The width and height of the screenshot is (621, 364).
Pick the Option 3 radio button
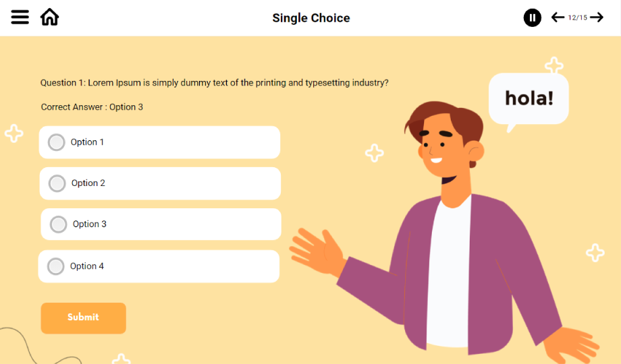(59, 224)
